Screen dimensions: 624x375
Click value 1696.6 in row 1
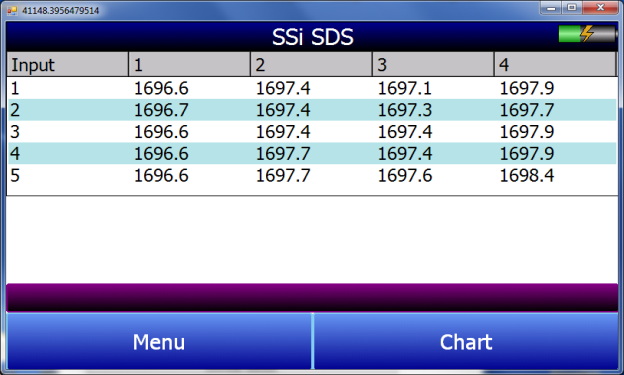coord(161,88)
